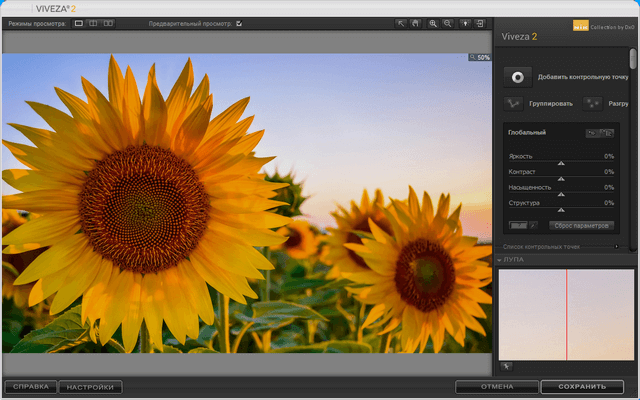Viewport: 640px width, 400px height.
Task: Click the pin icon below the loupe
Action: click(x=506, y=367)
